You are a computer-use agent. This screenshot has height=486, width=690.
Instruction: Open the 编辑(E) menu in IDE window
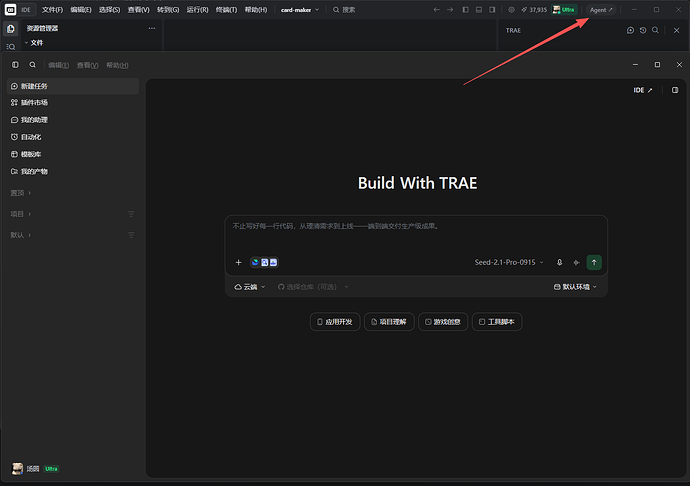(x=81, y=10)
